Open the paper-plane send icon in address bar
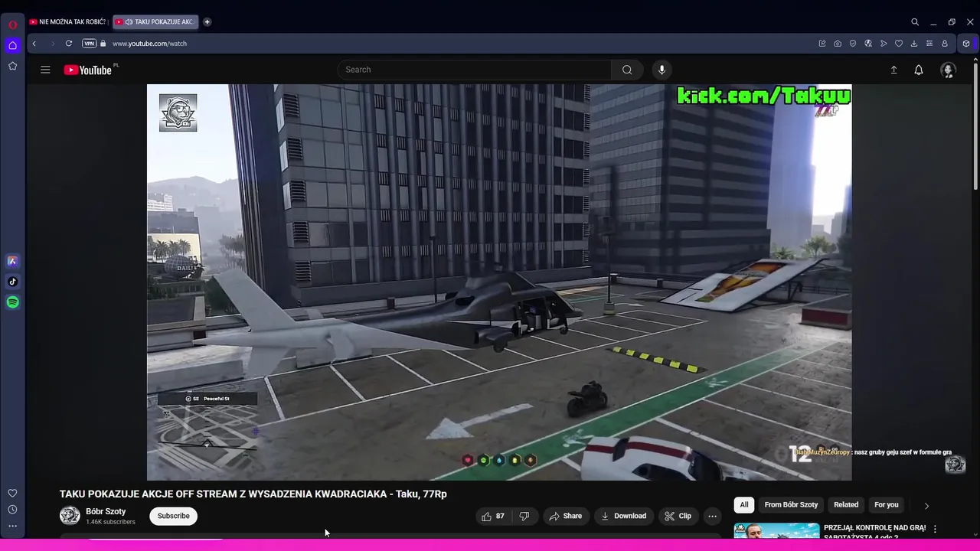Viewport: 980px width, 551px height. [x=884, y=44]
